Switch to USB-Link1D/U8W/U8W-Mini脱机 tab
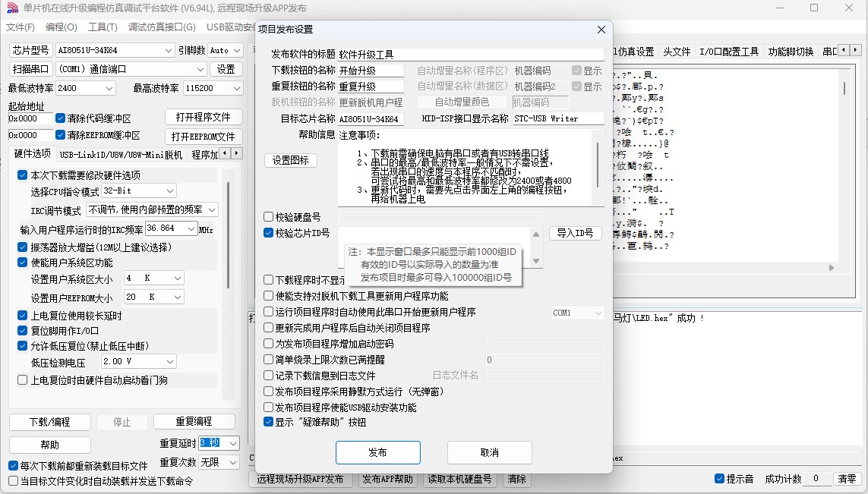 121,155
